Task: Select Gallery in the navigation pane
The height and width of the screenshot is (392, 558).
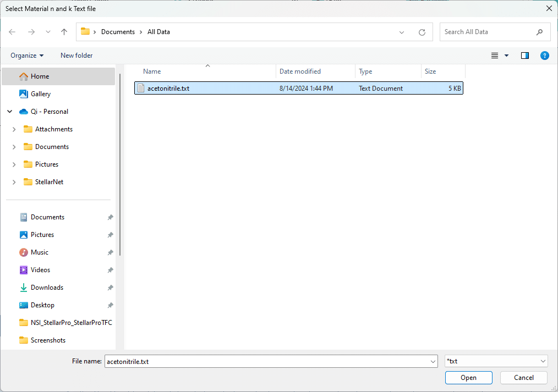Action: click(41, 93)
